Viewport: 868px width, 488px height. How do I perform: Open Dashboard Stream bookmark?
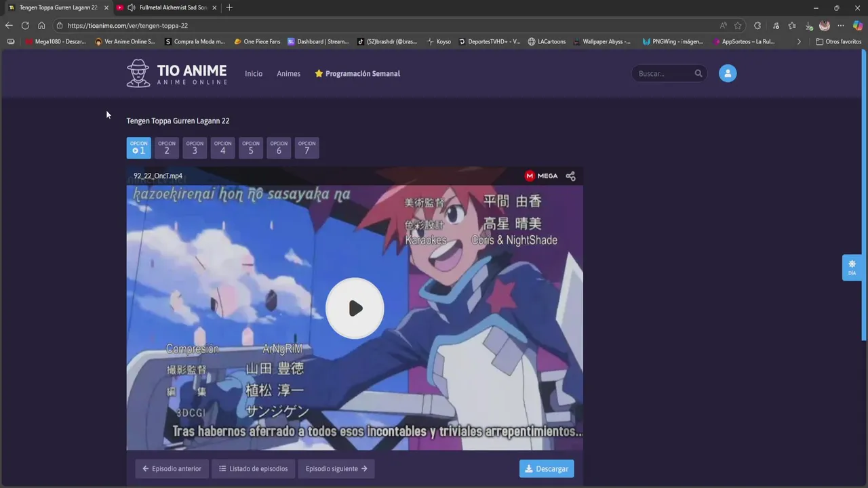pos(318,41)
